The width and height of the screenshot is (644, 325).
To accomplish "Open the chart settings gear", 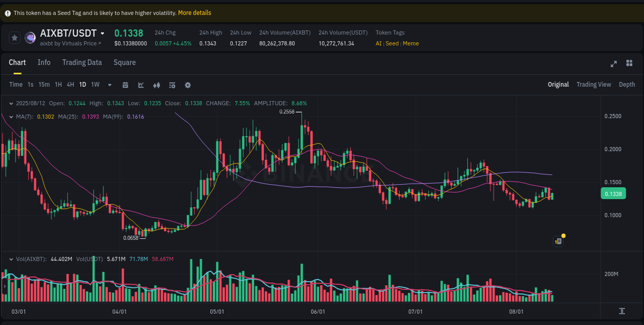I will point(188,85).
